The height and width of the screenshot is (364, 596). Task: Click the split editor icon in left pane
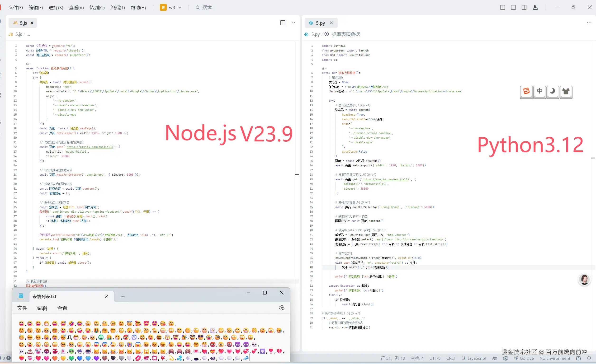[x=283, y=23]
